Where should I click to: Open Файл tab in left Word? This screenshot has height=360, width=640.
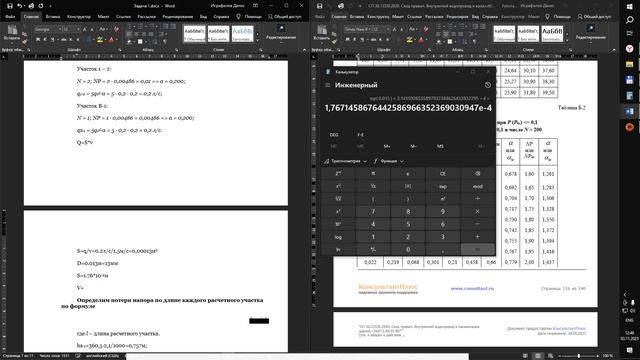(10, 17)
